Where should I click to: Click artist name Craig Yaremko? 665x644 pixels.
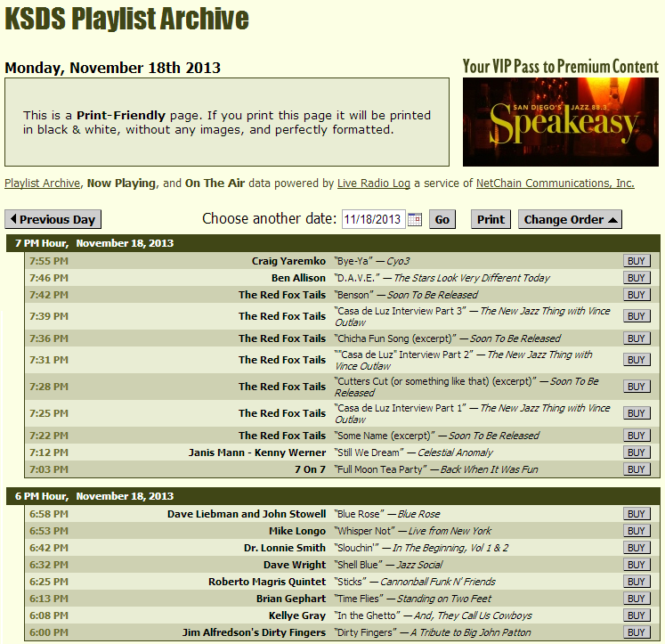288,261
